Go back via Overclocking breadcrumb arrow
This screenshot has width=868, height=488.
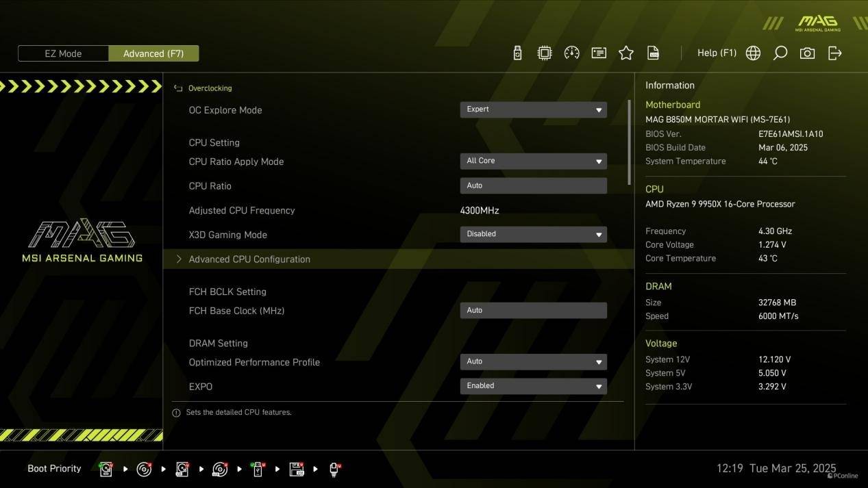point(178,88)
